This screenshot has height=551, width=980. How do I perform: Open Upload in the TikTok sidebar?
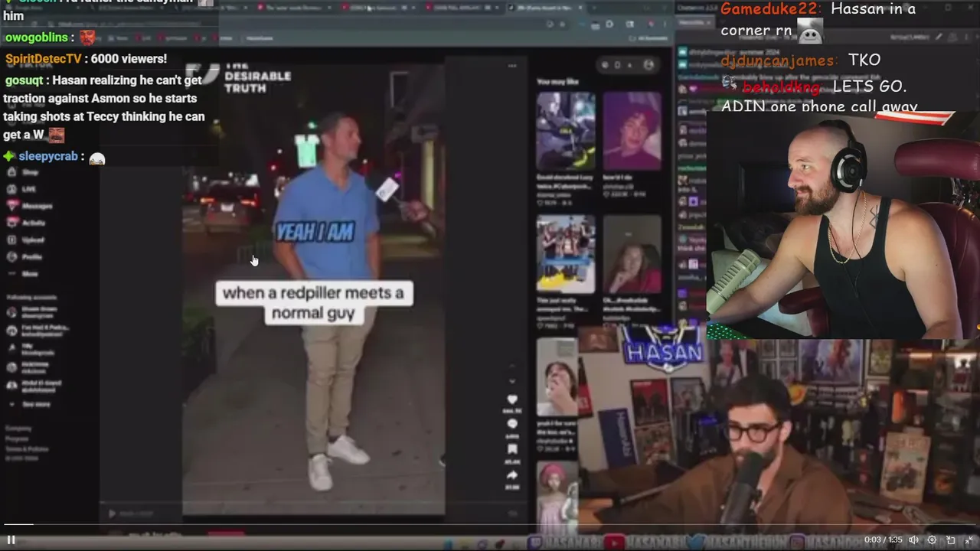[25, 240]
